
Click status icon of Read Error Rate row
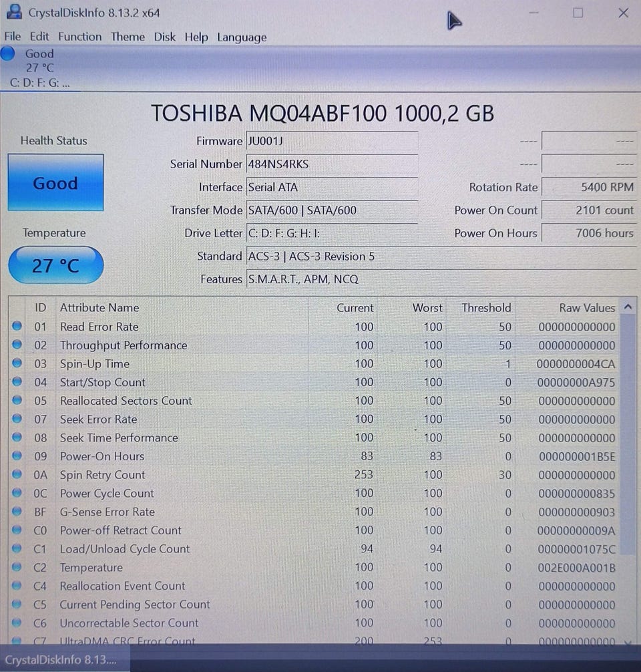point(17,326)
